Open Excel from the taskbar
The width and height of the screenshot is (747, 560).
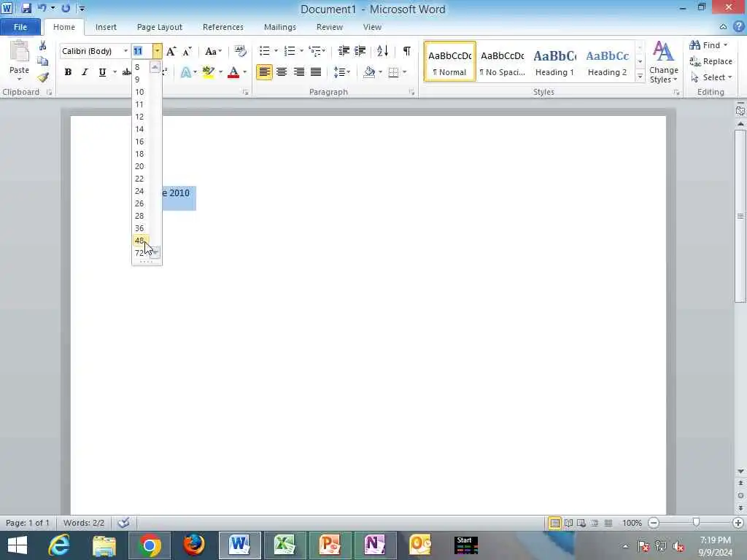pos(285,545)
